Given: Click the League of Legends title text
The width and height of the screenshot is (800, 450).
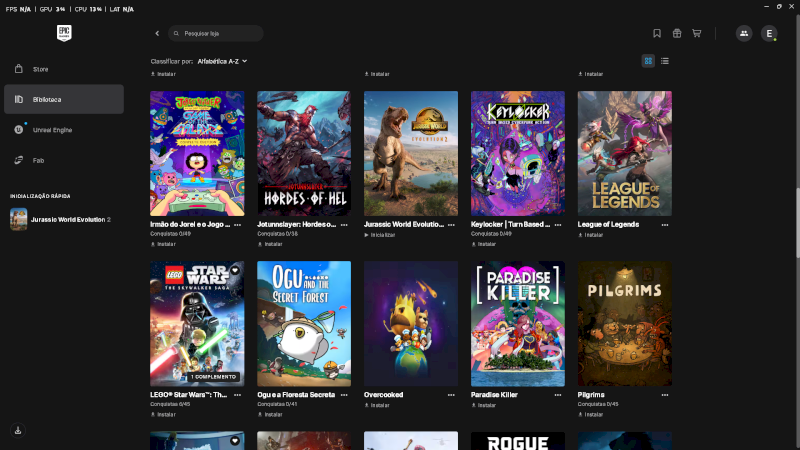Looking at the screenshot, I should pos(608,224).
